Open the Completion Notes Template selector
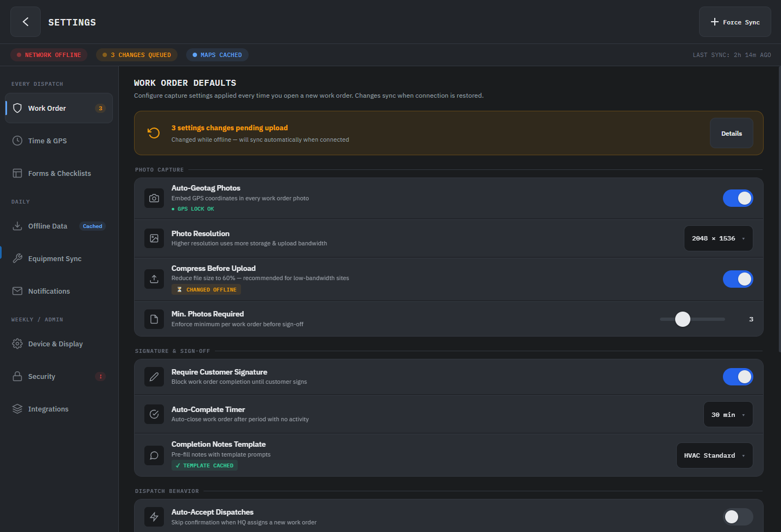The image size is (781, 532). (714, 455)
